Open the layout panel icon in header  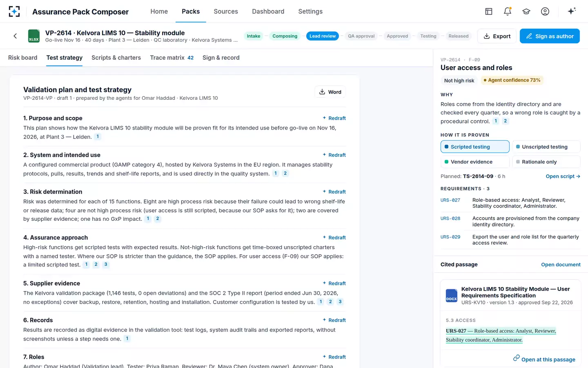coord(489,11)
